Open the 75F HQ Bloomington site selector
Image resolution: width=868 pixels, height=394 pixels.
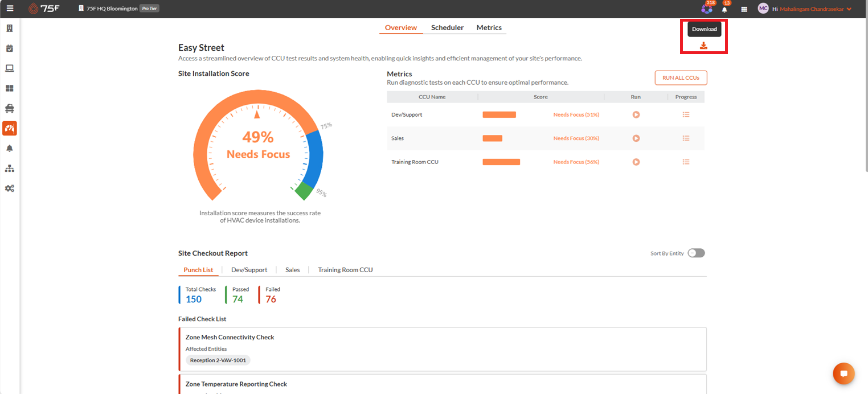pos(118,9)
